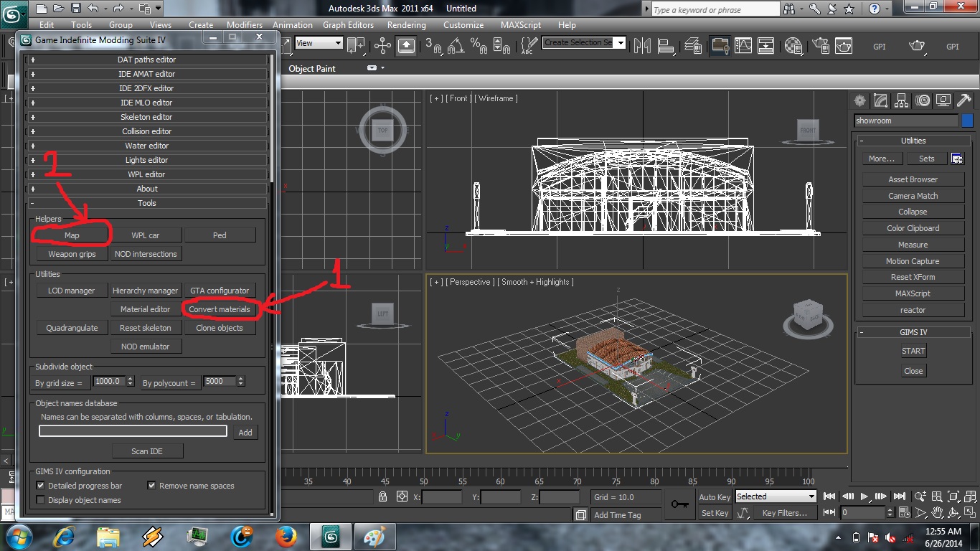This screenshot has width=980, height=551.
Task: Toggle the Selection Lock padlock icon
Action: [x=383, y=496]
